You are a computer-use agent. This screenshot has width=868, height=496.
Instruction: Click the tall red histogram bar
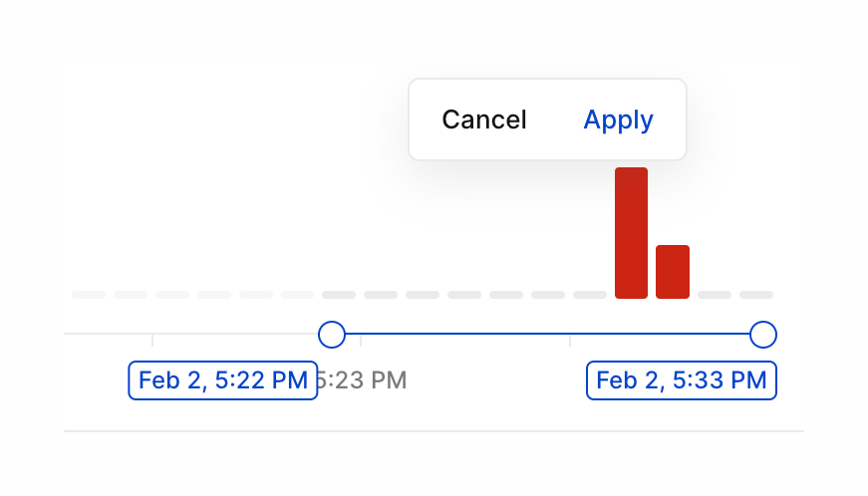631,233
